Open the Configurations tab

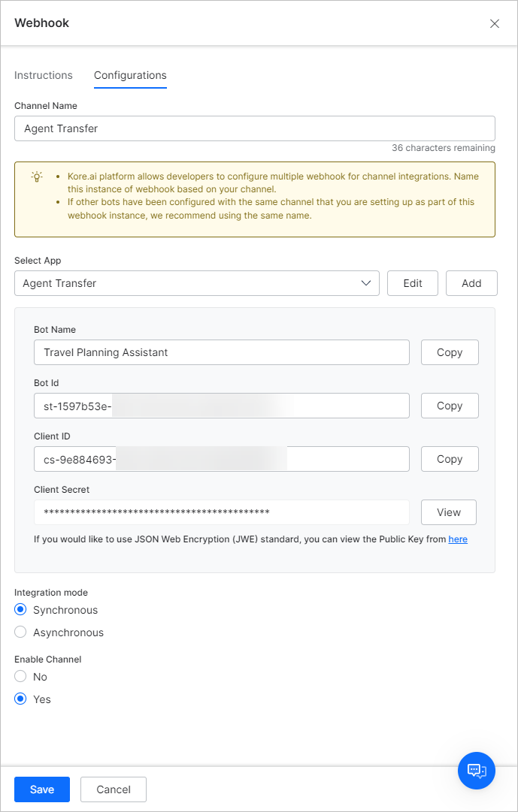(x=130, y=75)
